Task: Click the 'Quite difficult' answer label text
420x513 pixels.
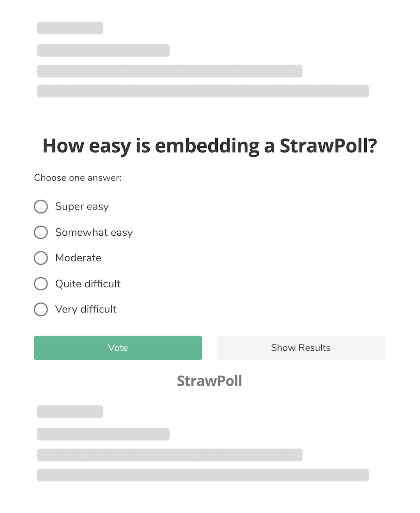Action: [88, 284]
